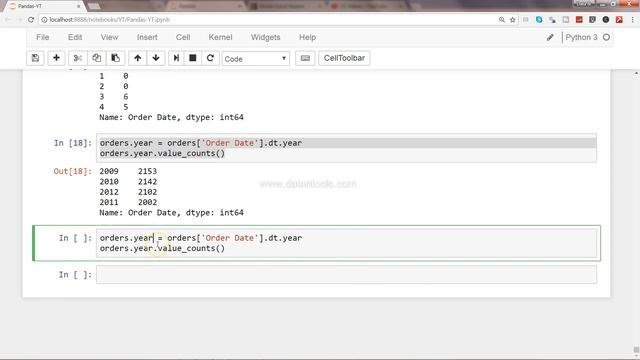Click the Python 3 kernel name
This screenshot has width=640, height=360.
pos(581,37)
